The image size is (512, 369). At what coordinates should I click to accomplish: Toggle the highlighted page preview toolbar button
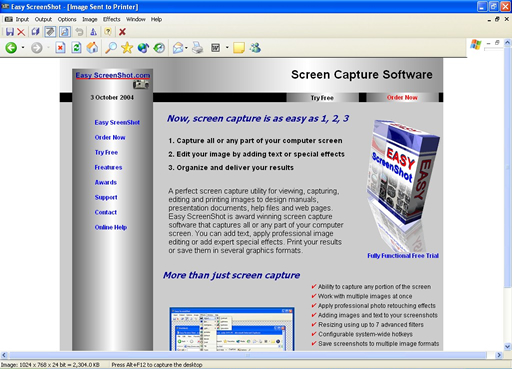(65, 32)
